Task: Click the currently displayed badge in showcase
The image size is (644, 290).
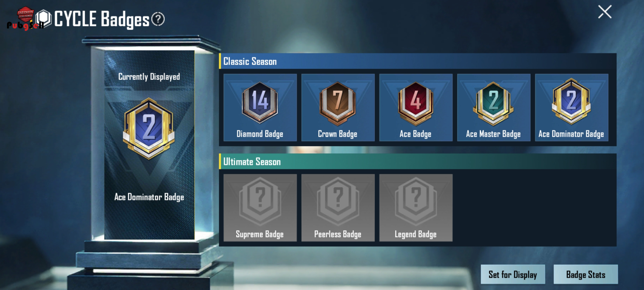Action: 149,129
